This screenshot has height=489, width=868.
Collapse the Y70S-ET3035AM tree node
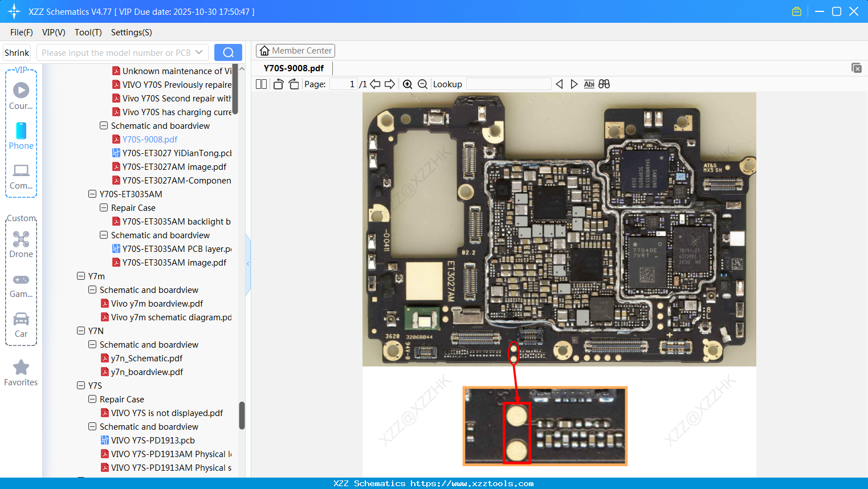click(92, 194)
